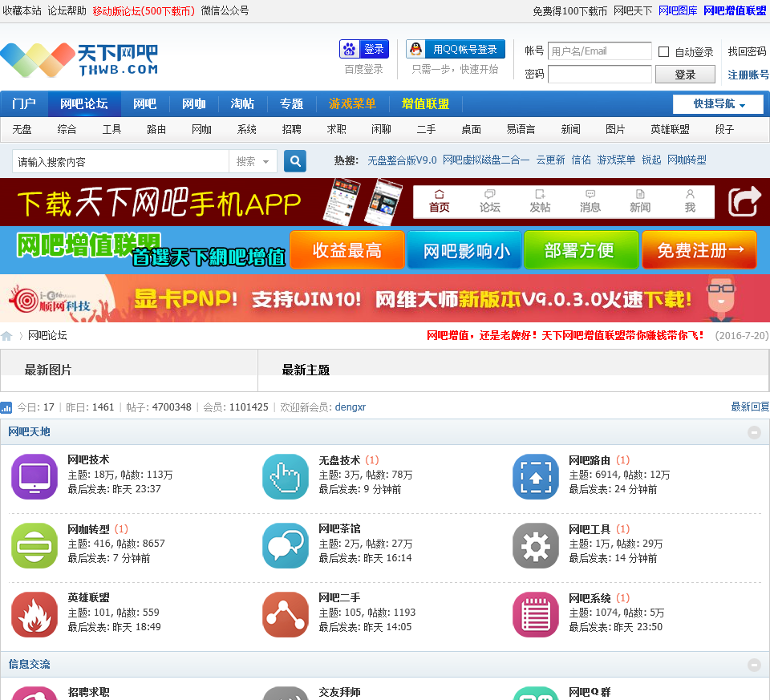Image resolution: width=770 pixels, height=700 pixels.
Task: Click 移动版论坛(500下载币) top link
Action: (x=144, y=10)
